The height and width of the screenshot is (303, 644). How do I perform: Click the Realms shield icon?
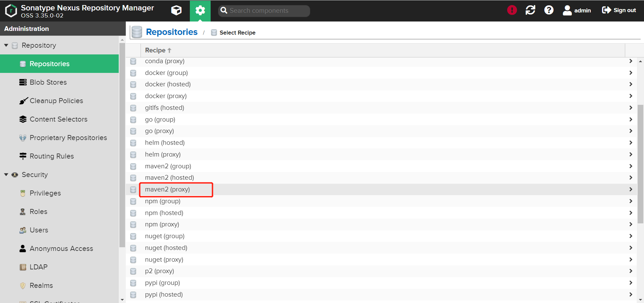pyautogui.click(x=23, y=286)
